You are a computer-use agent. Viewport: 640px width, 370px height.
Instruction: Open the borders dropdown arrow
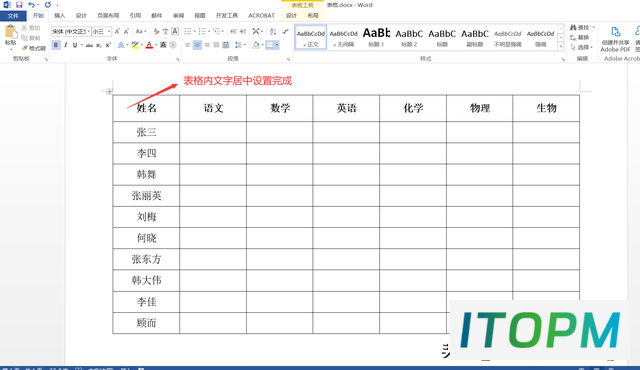[x=277, y=45]
